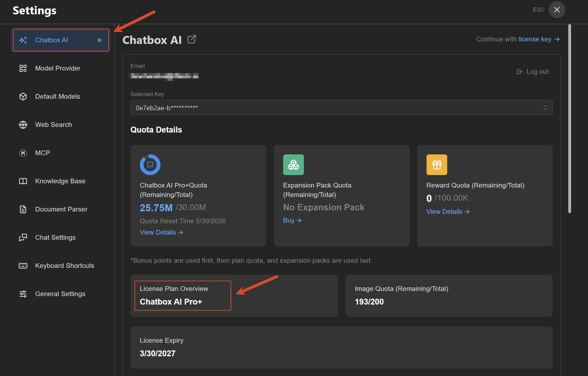Click the MCP sidebar icon
Image resolution: width=588 pixels, height=376 pixels.
coord(23,153)
